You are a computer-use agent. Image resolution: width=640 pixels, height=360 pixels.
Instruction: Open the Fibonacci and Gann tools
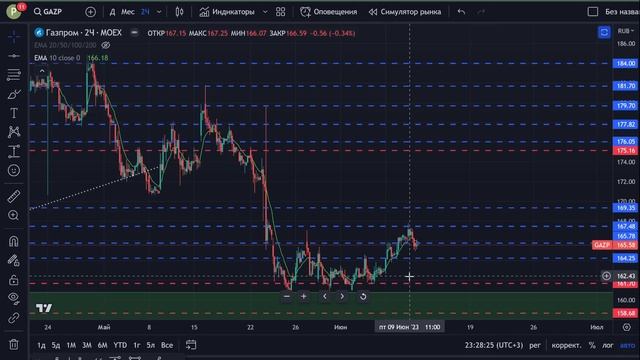(14, 75)
